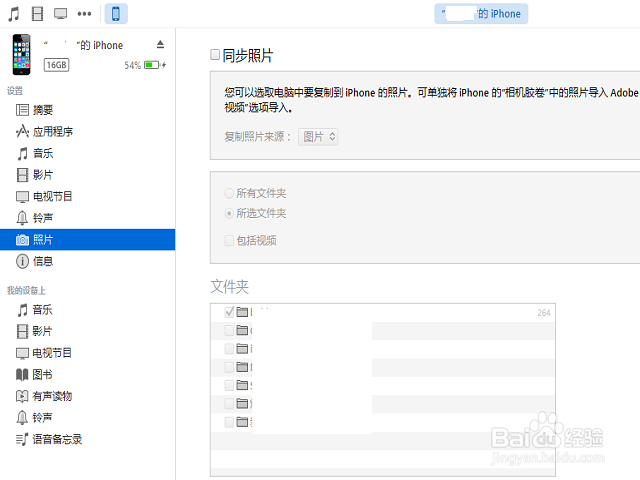Check the fourth folder checkbox in list
The height and width of the screenshot is (480, 640).
(x=229, y=367)
